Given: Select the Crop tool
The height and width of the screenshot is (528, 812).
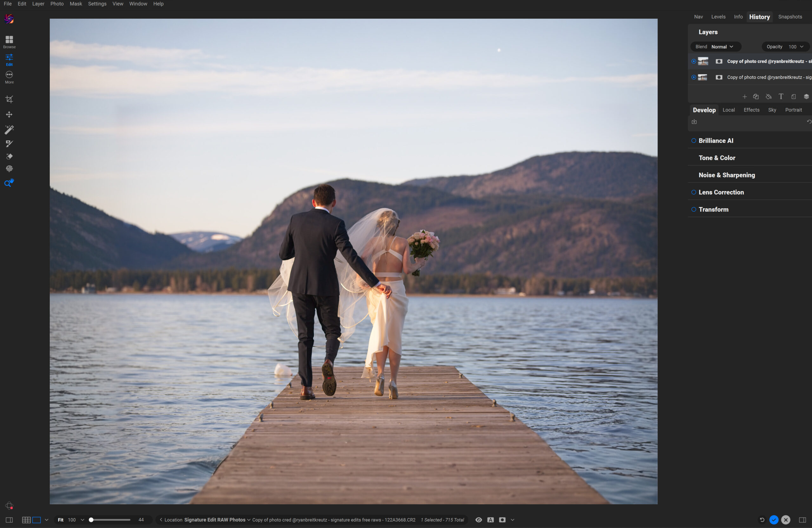Looking at the screenshot, I should (x=9, y=100).
